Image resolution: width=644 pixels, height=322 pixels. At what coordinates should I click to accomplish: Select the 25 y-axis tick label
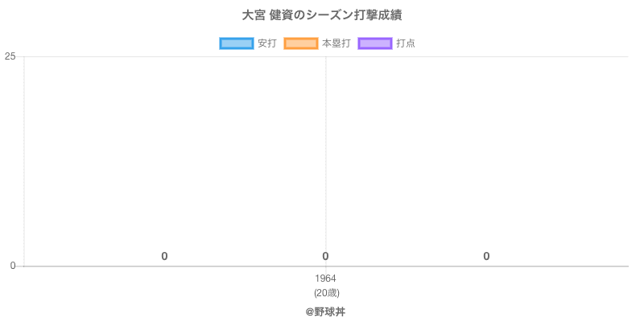10,56
